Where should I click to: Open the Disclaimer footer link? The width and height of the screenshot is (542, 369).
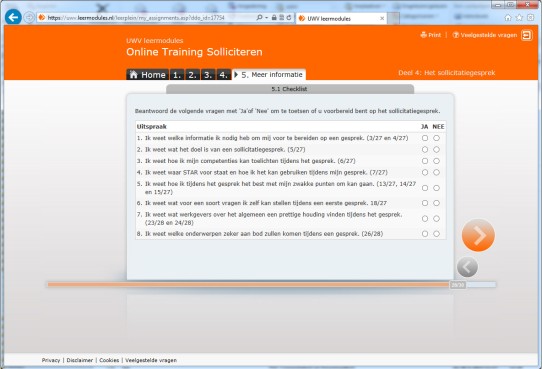[x=80, y=360]
